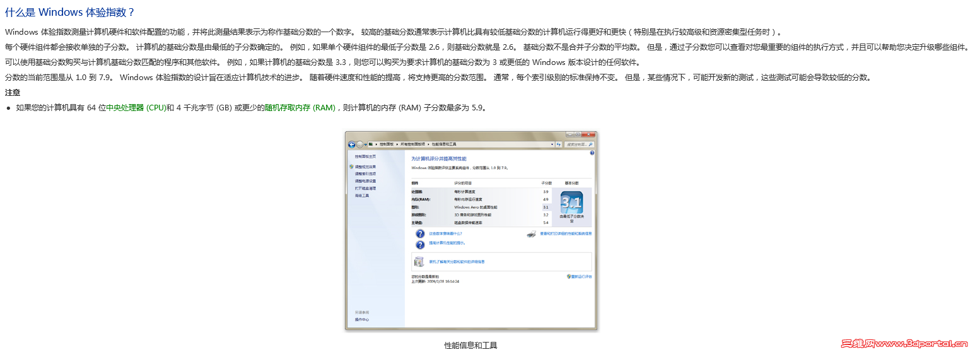
Task: Click the question mark icon beside 这些数字意味着什么
Action: (420, 233)
